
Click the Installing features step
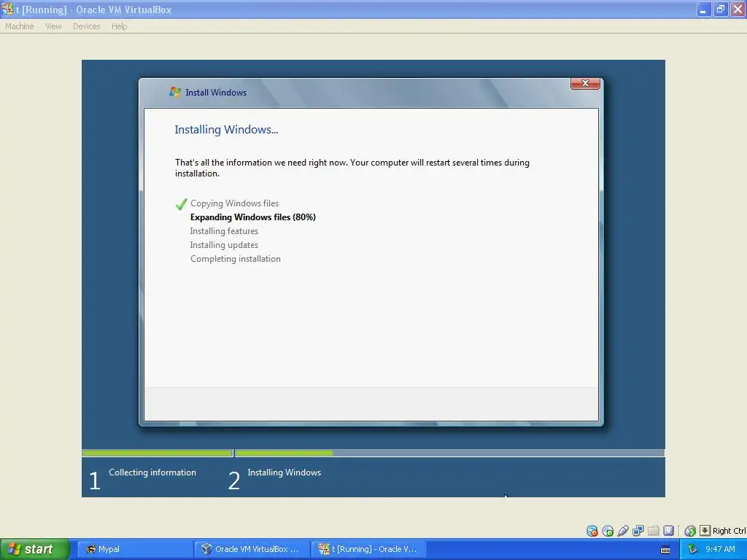[224, 231]
